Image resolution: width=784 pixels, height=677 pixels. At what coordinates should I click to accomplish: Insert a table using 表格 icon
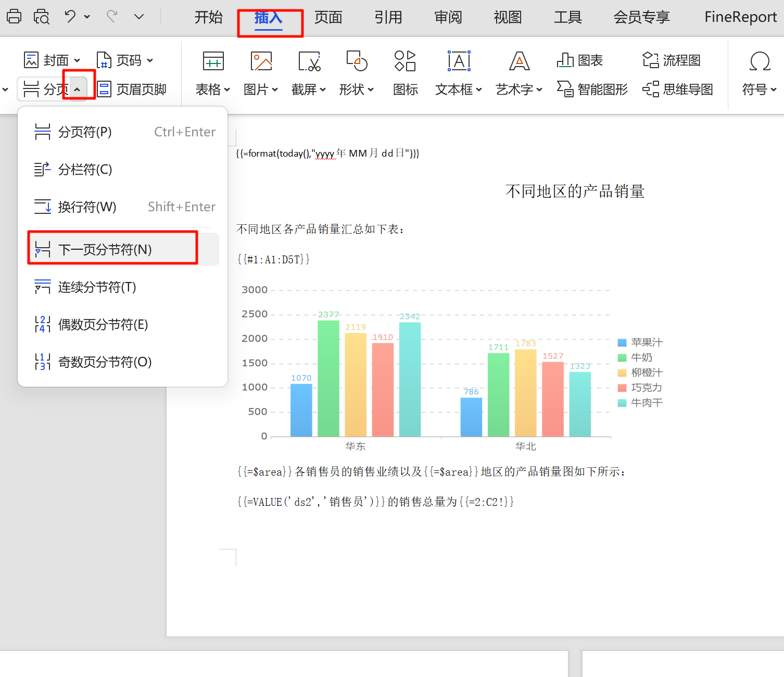(213, 62)
